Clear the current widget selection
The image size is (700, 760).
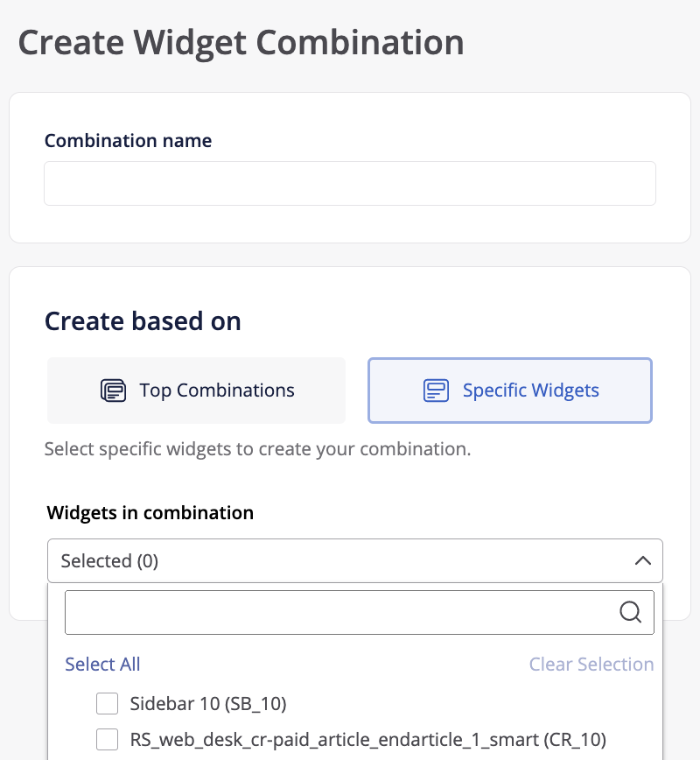tap(591, 664)
